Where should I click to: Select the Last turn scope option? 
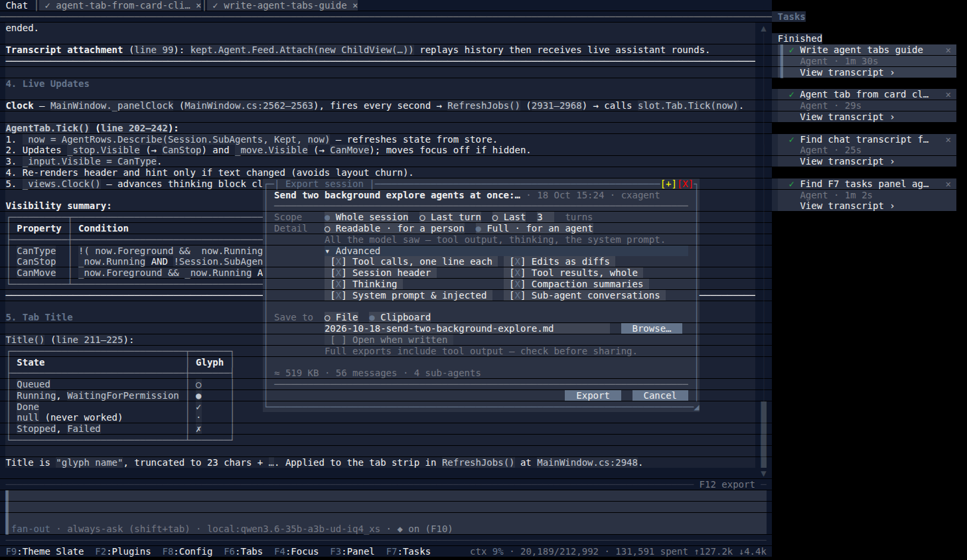pos(450,217)
